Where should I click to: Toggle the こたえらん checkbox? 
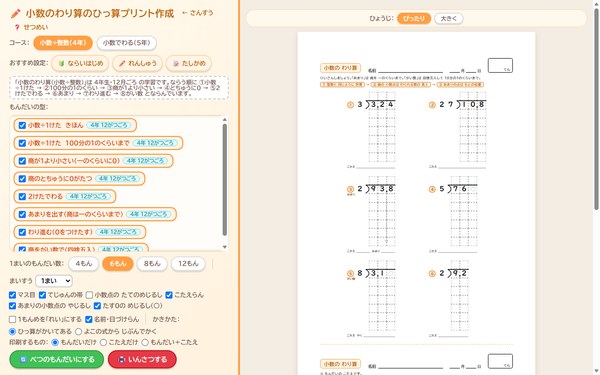click(169, 295)
